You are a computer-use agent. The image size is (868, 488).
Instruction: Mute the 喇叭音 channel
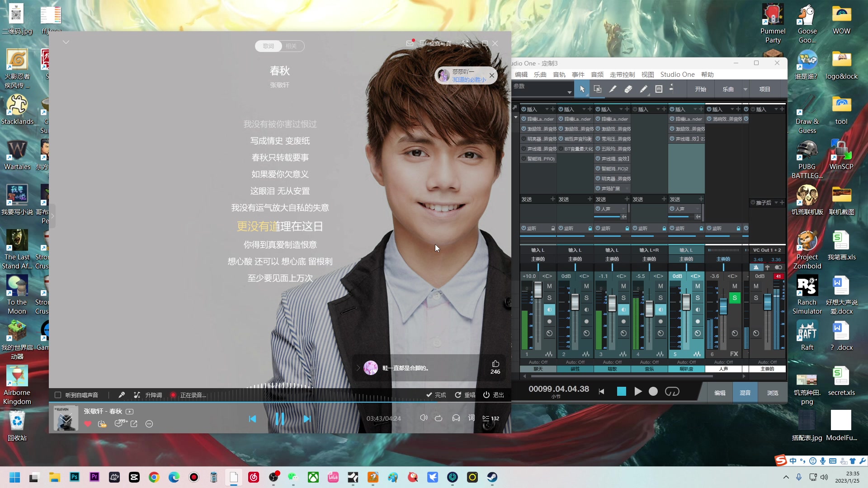698,286
